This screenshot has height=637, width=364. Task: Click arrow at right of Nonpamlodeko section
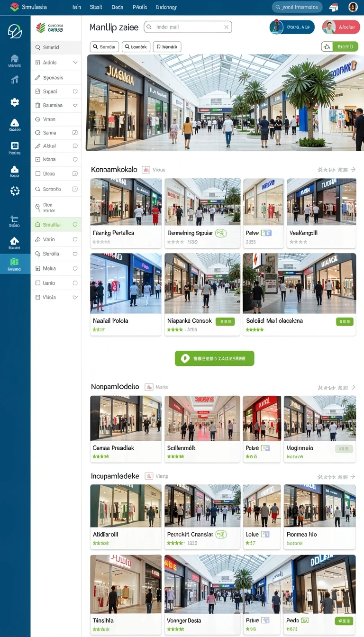tap(353, 388)
